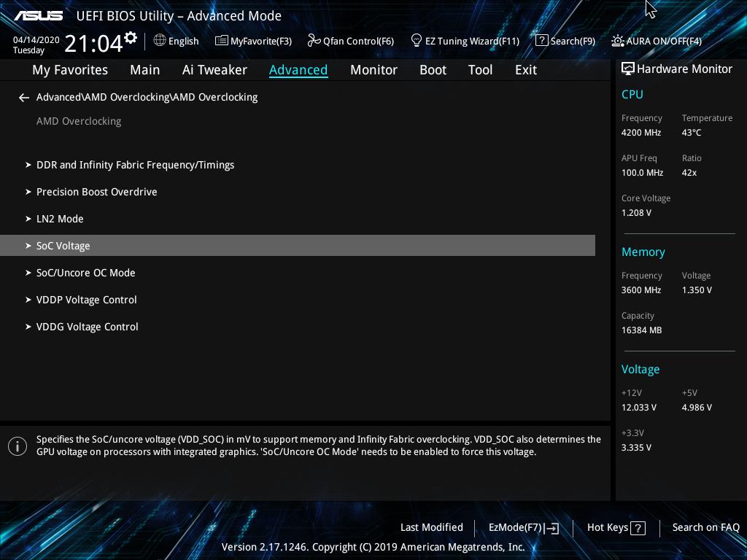Click Last Modified button
747x560 pixels.
[x=432, y=528]
